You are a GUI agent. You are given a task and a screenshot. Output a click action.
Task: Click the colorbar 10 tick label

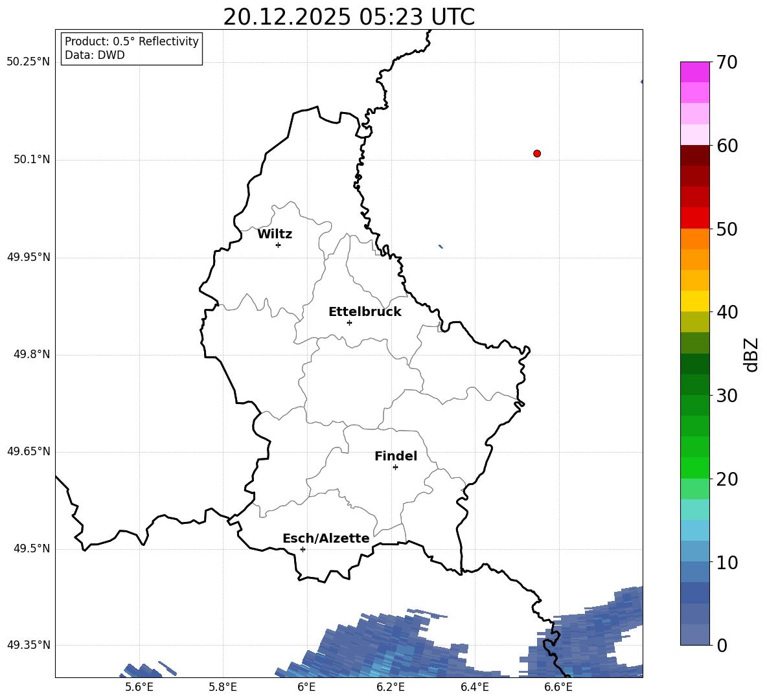[x=727, y=563]
